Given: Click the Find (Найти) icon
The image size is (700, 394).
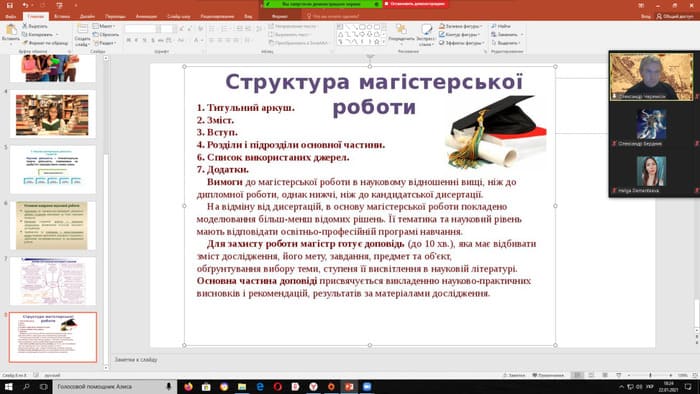Looking at the screenshot, I should (x=494, y=26).
